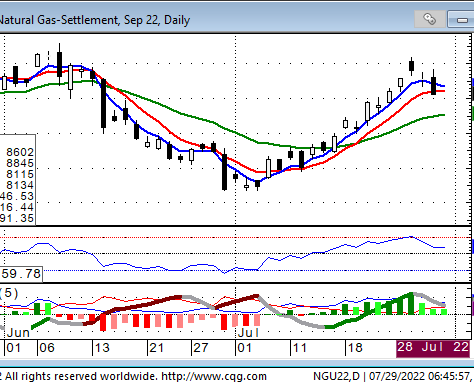Click the 'Jun' month label
Screen dimensions: 474x384
18,333
